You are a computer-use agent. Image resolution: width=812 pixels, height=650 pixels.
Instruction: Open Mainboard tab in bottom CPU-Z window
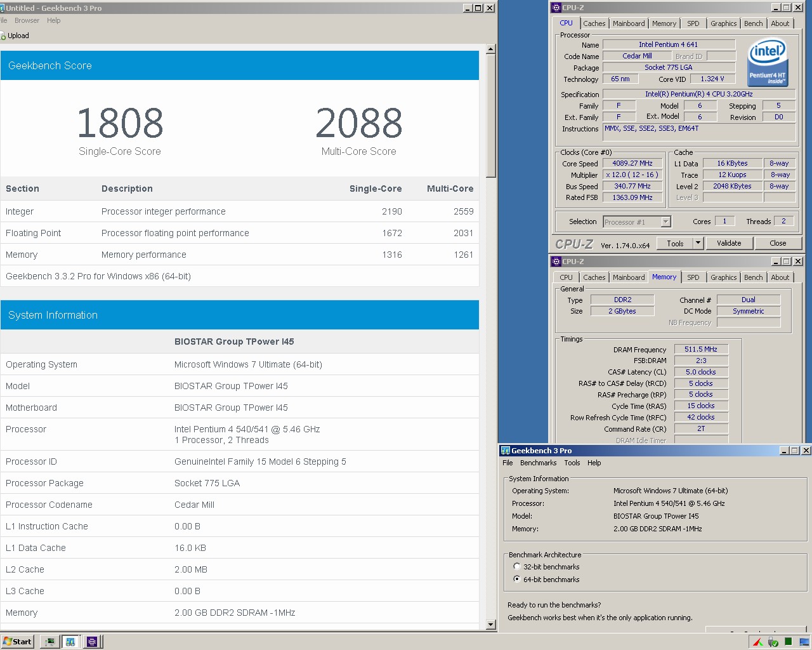click(629, 277)
